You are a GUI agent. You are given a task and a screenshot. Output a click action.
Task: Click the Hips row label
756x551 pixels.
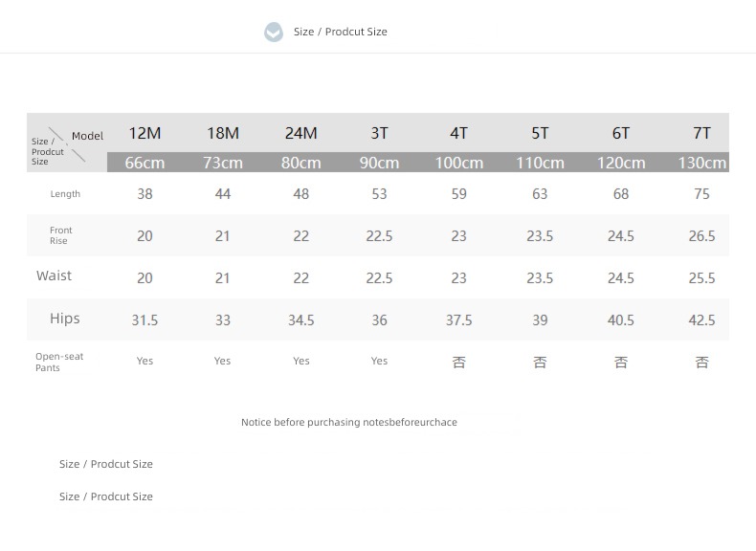tap(65, 319)
